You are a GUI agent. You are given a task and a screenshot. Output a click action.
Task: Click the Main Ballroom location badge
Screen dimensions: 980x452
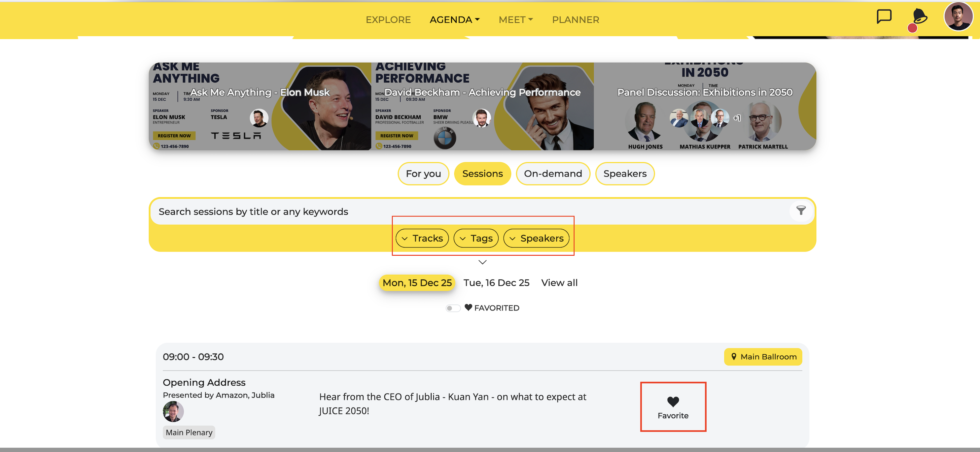pyautogui.click(x=763, y=357)
